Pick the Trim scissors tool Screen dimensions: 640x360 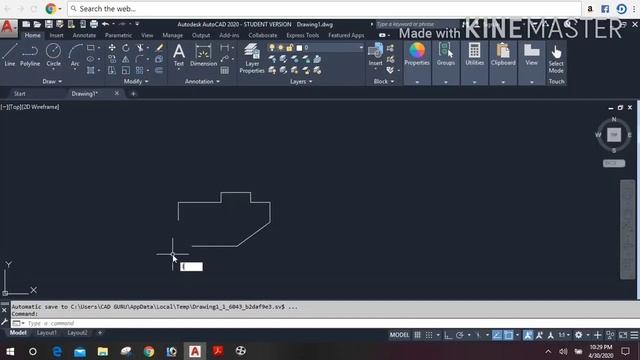pos(140,48)
